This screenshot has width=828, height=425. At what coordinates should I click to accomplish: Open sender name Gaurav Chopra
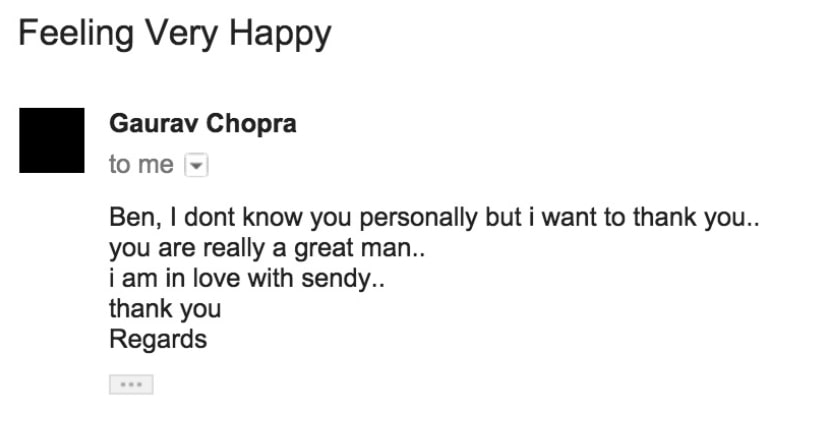[203, 124]
